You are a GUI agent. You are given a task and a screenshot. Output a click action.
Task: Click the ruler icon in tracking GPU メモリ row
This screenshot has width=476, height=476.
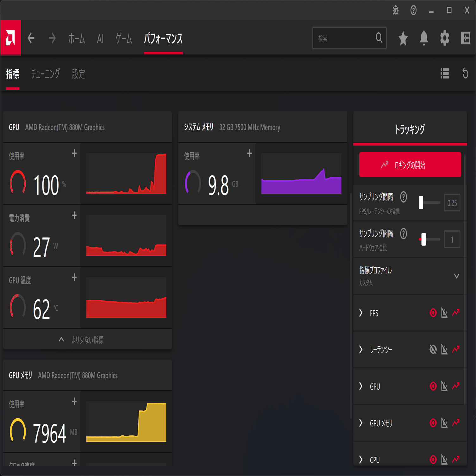[444, 423]
